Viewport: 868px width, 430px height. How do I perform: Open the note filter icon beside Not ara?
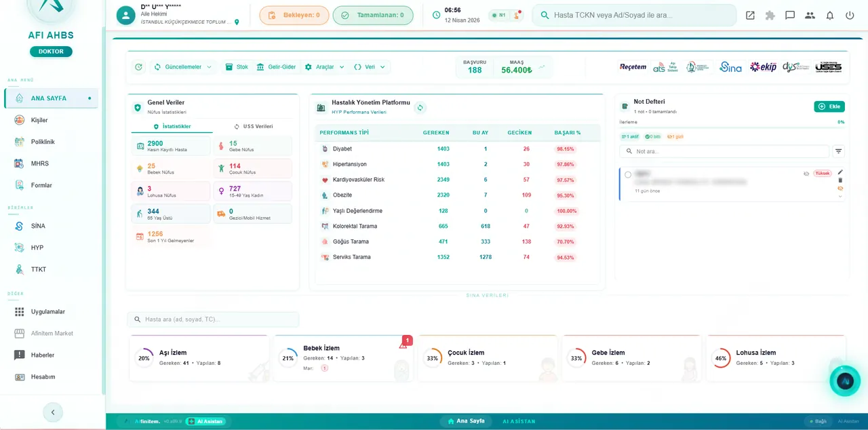[839, 151]
